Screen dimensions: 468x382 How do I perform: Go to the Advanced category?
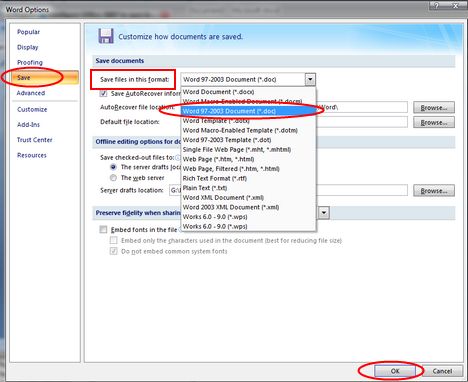tap(31, 93)
